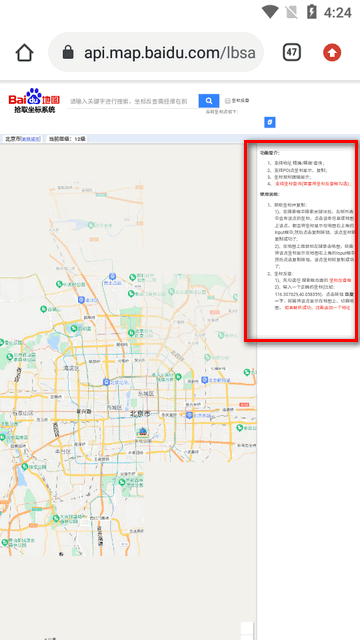Click the 西城区 district label

(114, 407)
